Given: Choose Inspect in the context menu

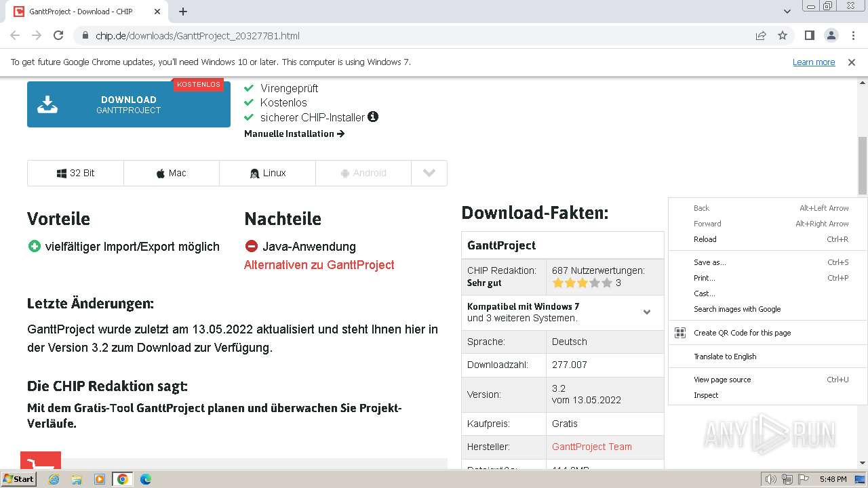Looking at the screenshot, I should (768, 395).
